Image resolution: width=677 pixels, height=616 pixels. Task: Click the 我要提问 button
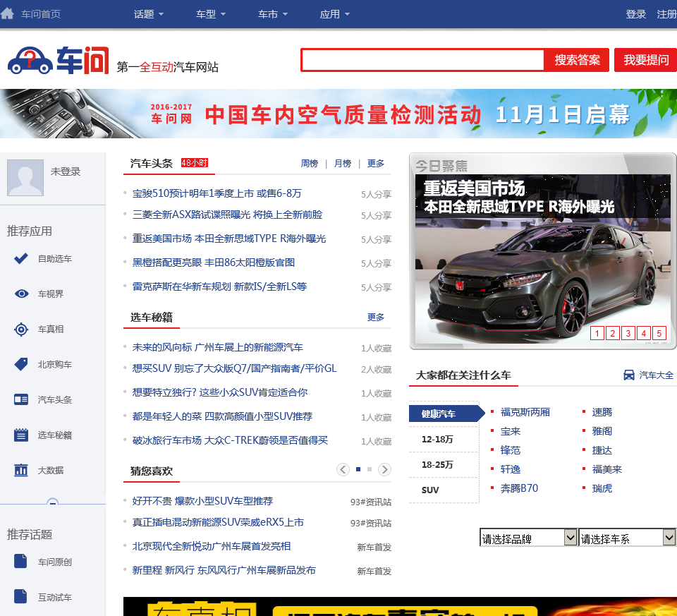[646, 60]
